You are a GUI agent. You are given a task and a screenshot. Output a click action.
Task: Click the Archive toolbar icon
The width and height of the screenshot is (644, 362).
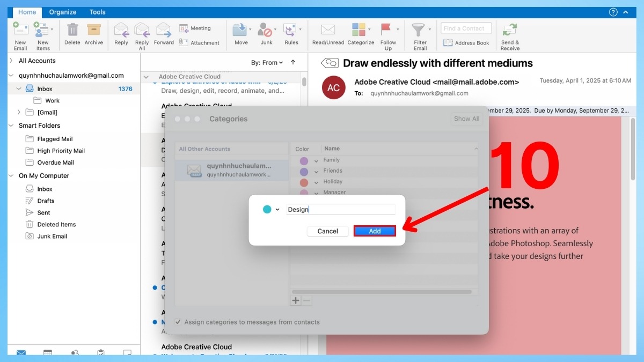pyautogui.click(x=94, y=31)
